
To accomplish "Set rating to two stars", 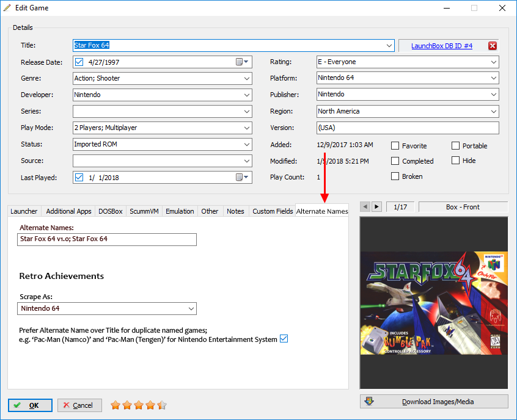I will point(127,405).
